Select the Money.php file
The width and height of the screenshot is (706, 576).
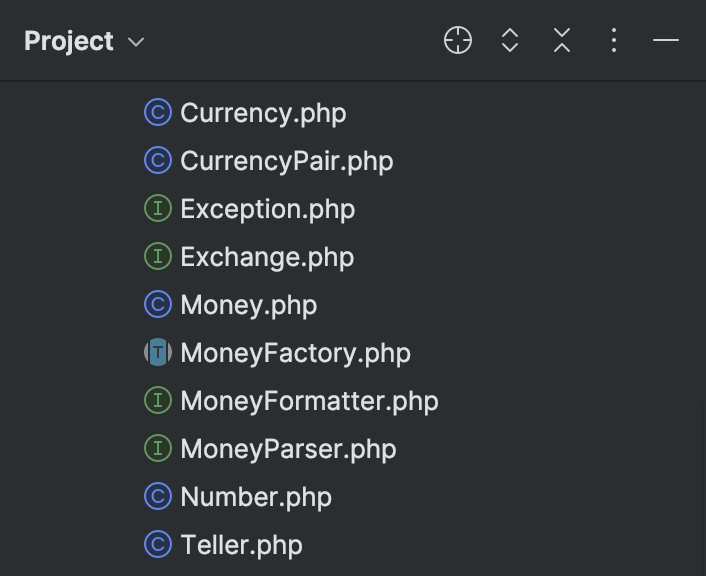pos(248,305)
